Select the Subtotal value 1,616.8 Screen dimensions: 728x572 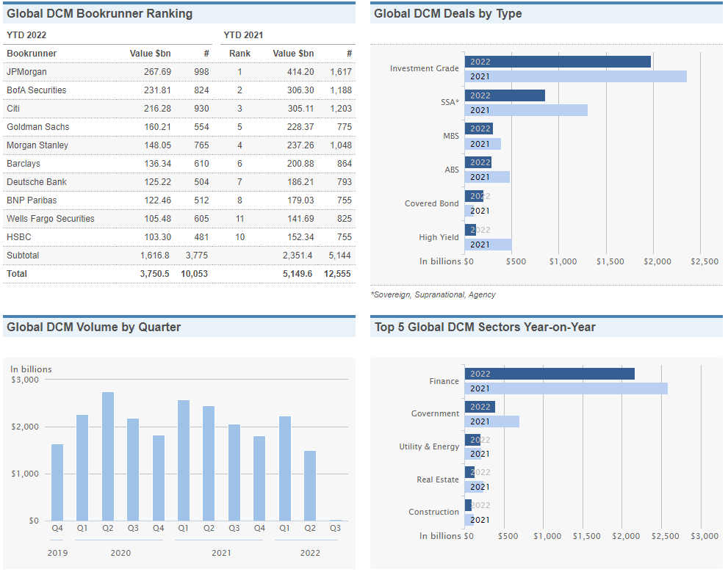pyautogui.click(x=154, y=256)
